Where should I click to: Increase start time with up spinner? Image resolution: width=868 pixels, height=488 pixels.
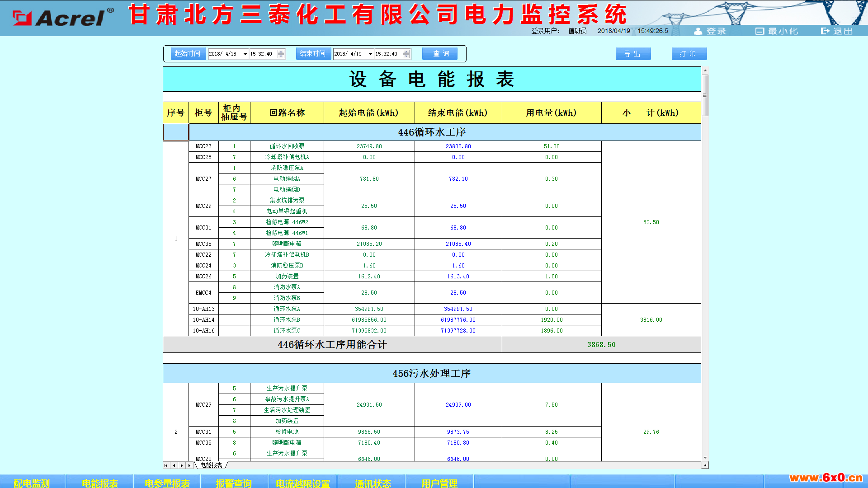(281, 52)
